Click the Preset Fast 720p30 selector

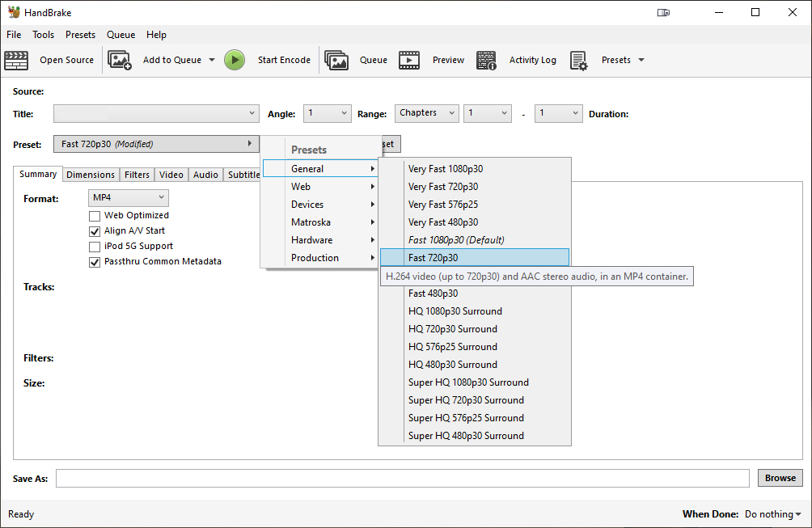coord(156,144)
